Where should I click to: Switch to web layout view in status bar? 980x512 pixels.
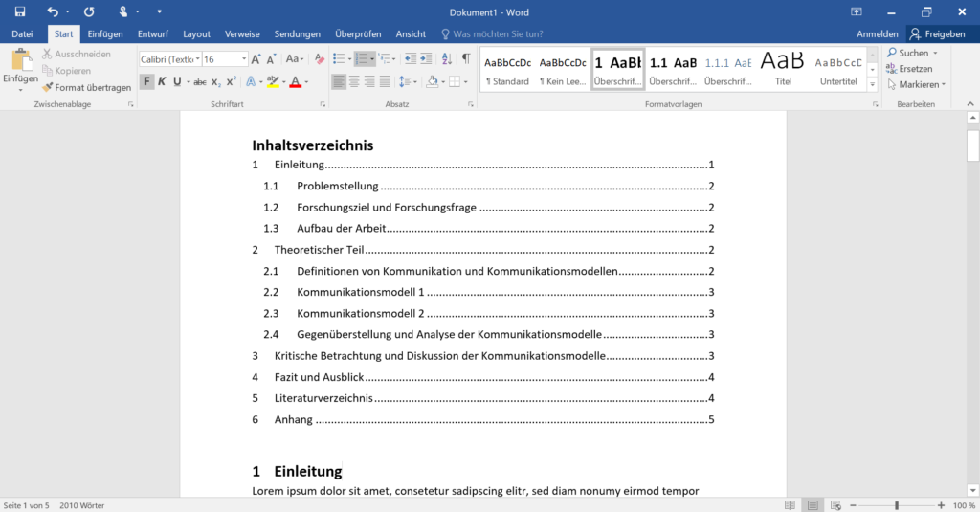pyautogui.click(x=835, y=505)
